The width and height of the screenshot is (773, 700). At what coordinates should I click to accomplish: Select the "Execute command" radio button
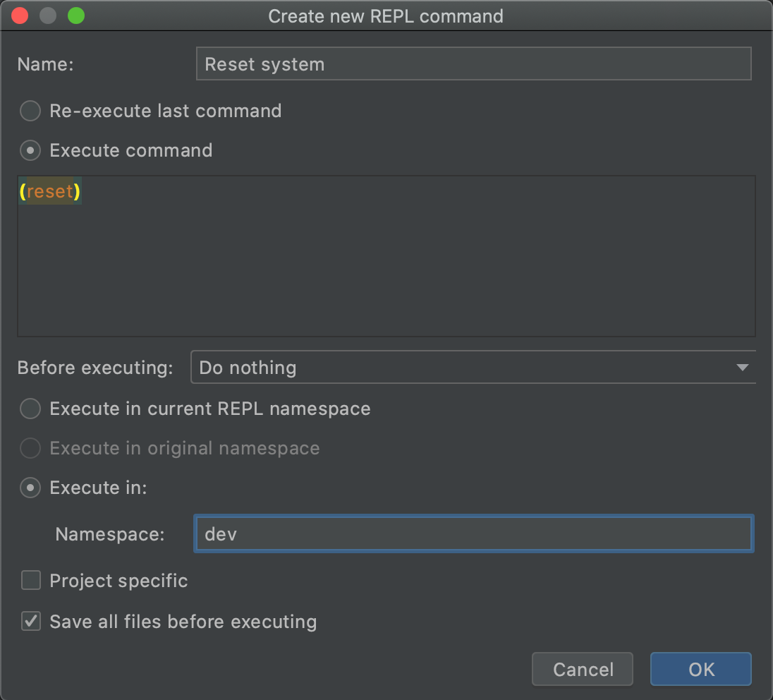click(x=30, y=150)
